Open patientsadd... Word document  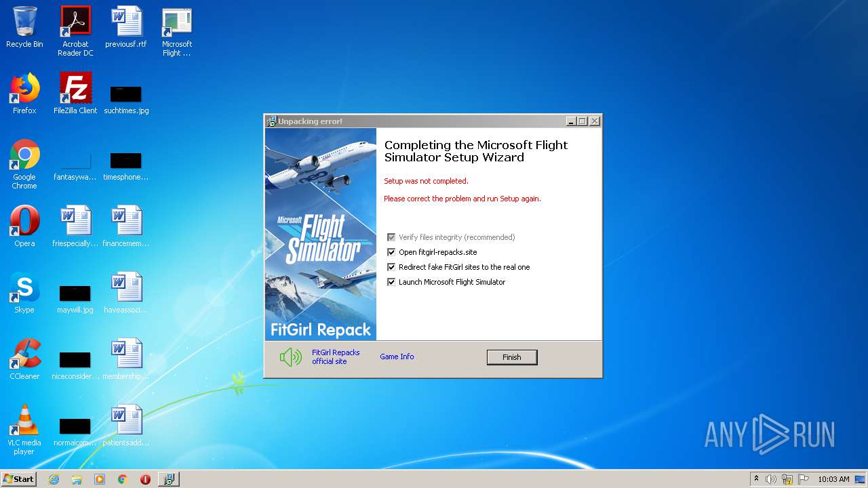pyautogui.click(x=126, y=426)
